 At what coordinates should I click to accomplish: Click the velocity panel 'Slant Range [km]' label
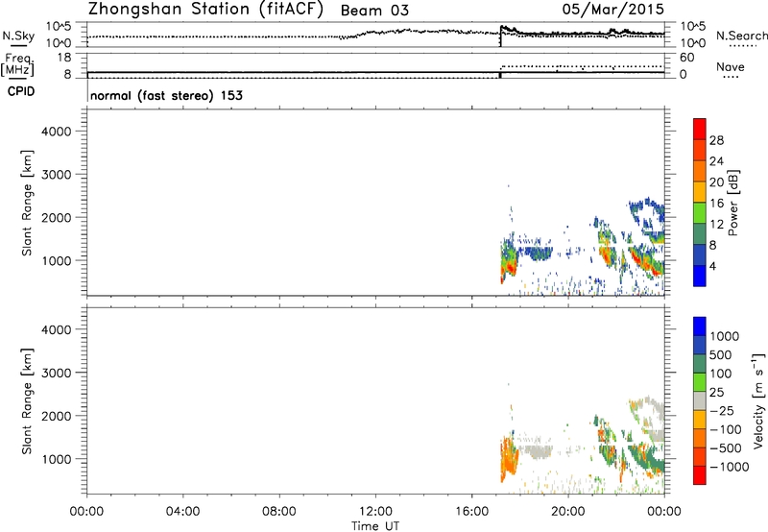pos(27,400)
